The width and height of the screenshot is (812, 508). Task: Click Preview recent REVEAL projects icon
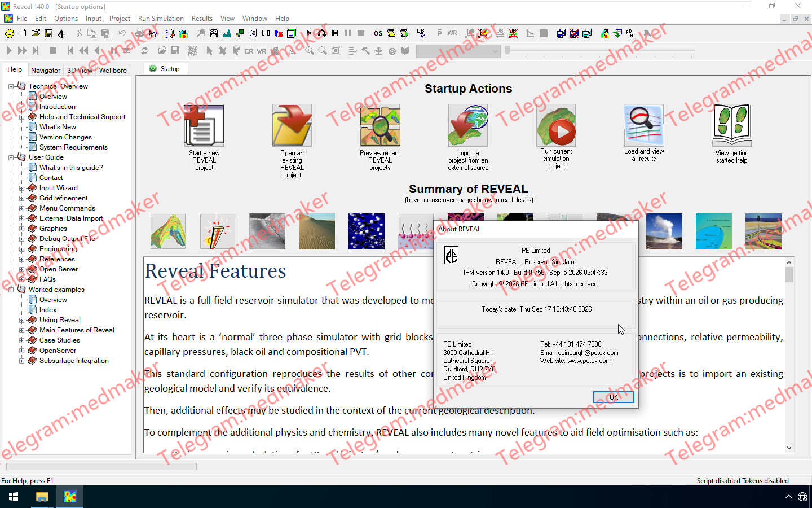coord(380,125)
